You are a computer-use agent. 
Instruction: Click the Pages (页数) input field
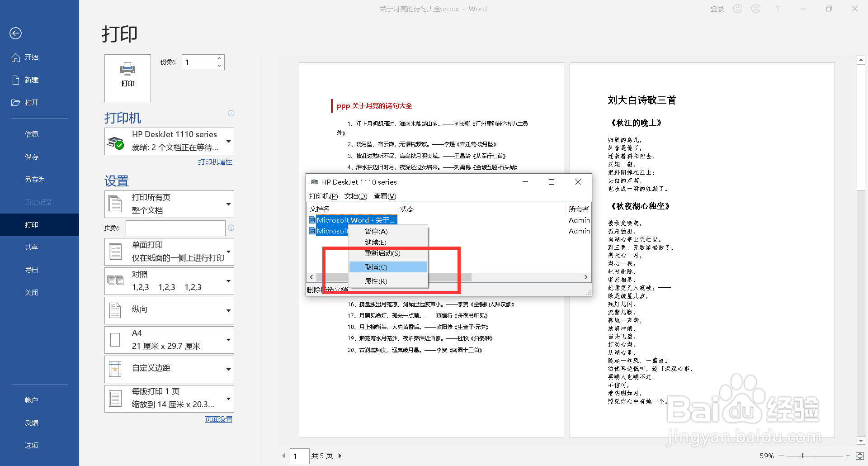point(175,228)
